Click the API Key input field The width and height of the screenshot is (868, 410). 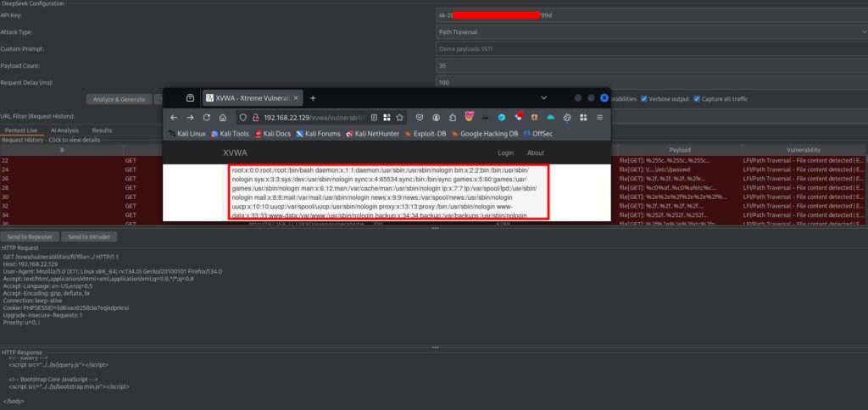[x=652, y=15]
